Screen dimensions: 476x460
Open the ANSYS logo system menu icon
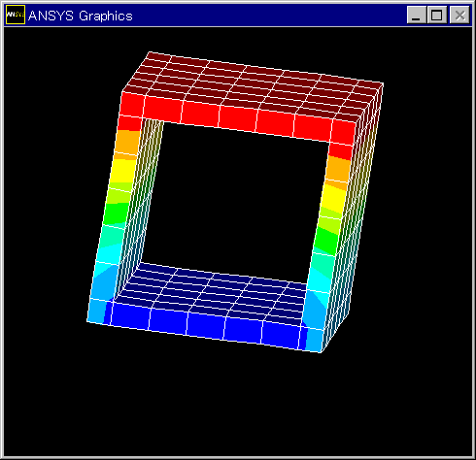(16, 15)
